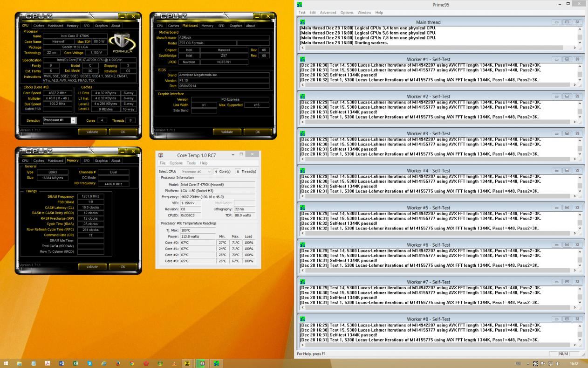Click the Worker #3 window's green icon

[302, 133]
